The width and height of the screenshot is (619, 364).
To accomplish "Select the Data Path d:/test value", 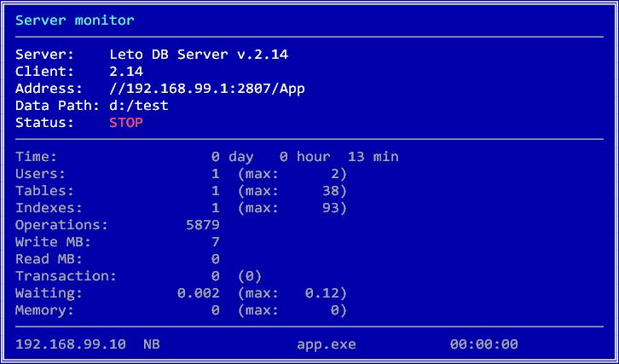I will point(138,106).
